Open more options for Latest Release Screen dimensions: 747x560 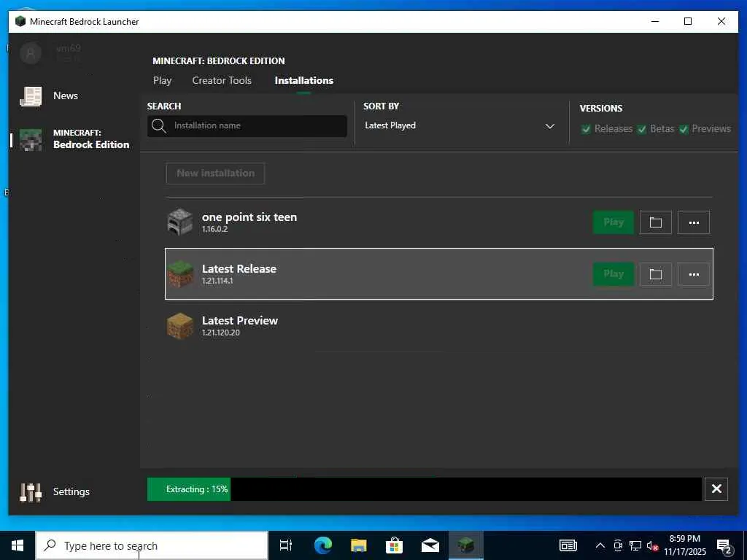coord(694,274)
